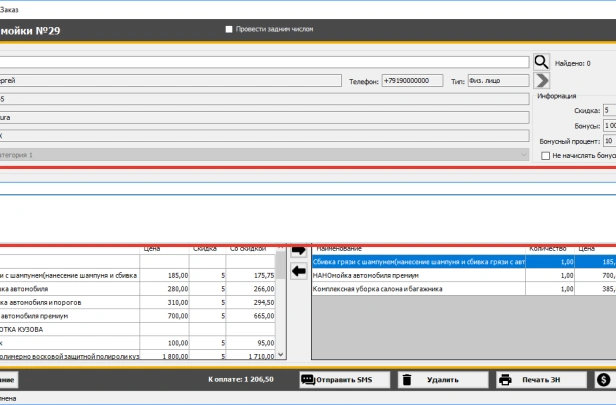The width and height of the screenshot is (616, 405).
Task: Add service with right arrow button
Action: click(x=298, y=251)
